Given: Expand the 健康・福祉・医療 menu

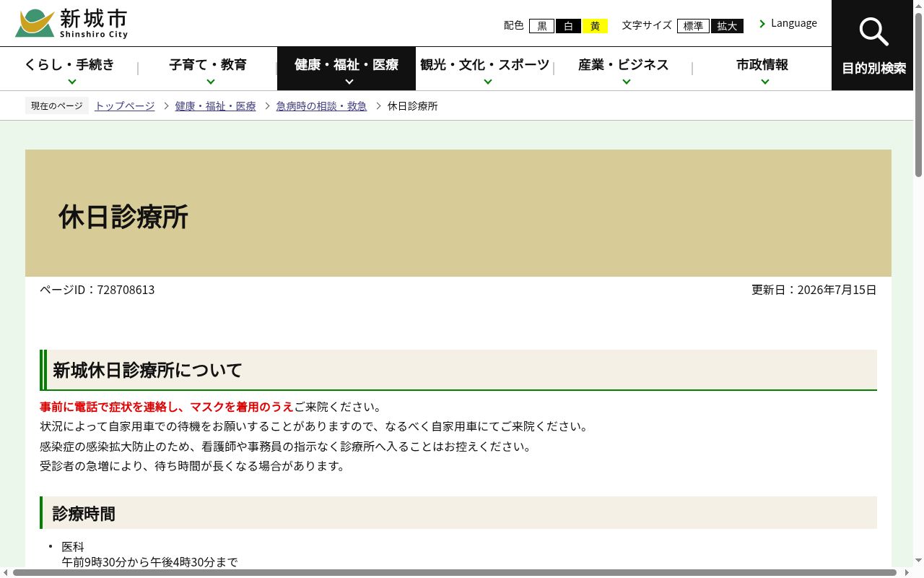Looking at the screenshot, I should click(x=346, y=69).
